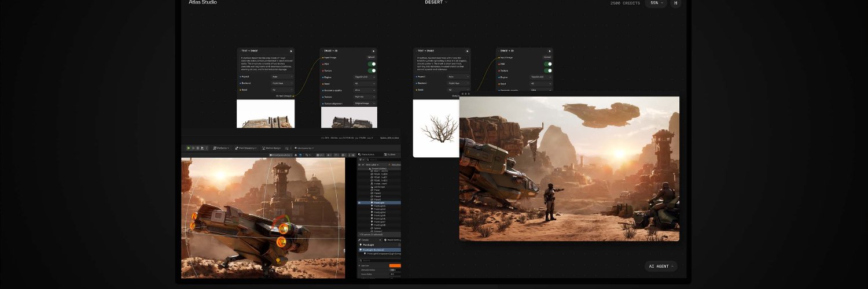Select the dead tree image thumbnail
868x289 pixels.
(436, 128)
